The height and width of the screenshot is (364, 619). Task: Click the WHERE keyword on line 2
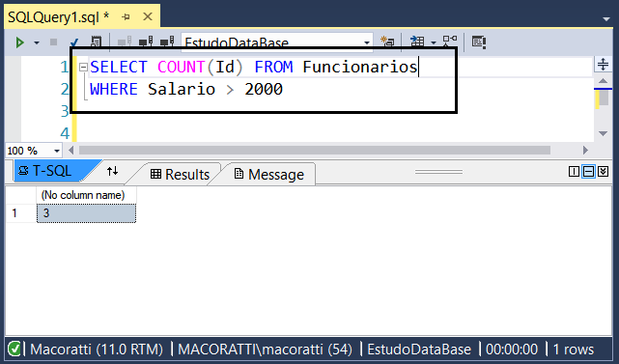(114, 89)
